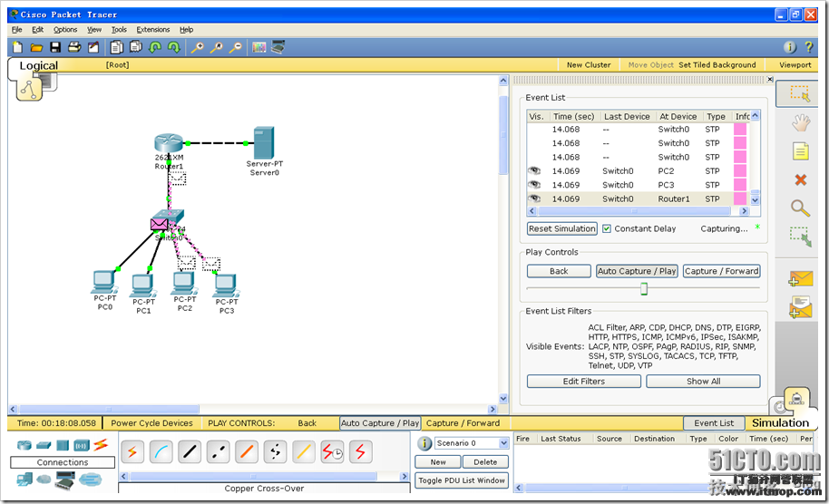Choose the Copper Cross-Over dashed cable
Viewport: 829px width, 504px height.
point(218,452)
